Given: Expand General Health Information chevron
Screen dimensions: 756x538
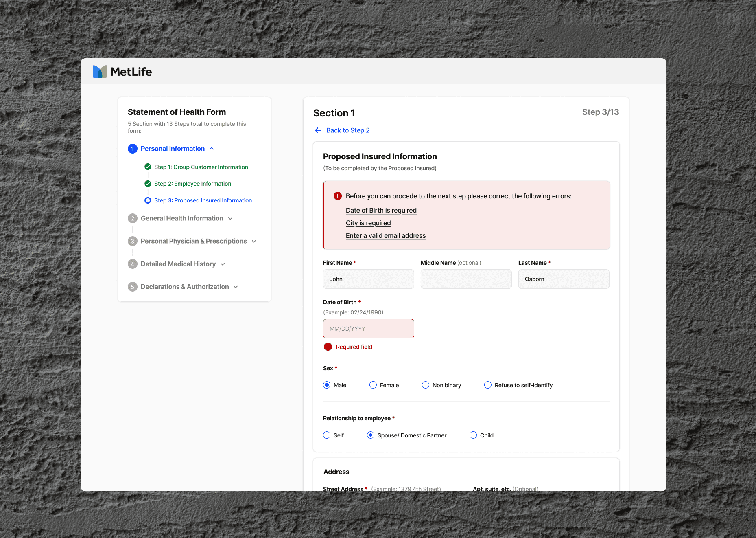Looking at the screenshot, I should pyautogui.click(x=230, y=219).
